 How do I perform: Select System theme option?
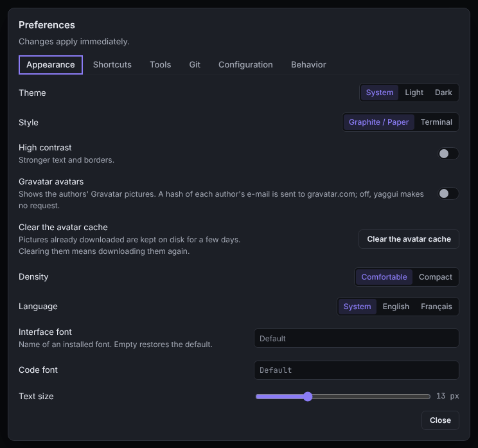point(380,93)
